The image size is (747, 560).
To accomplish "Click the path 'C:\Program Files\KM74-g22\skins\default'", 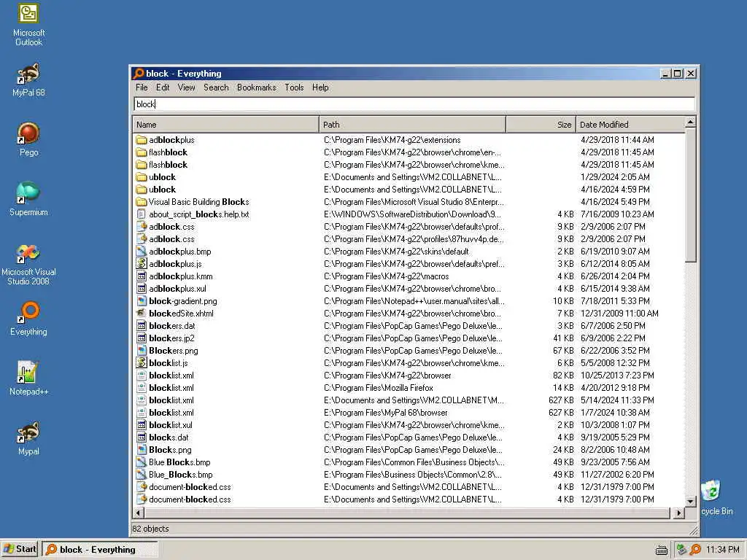I will click(396, 252).
